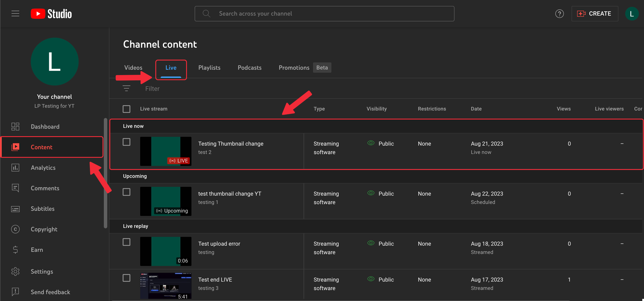Click Send feedback in the sidebar
Viewport: 644px width, 301px height.
click(x=50, y=292)
